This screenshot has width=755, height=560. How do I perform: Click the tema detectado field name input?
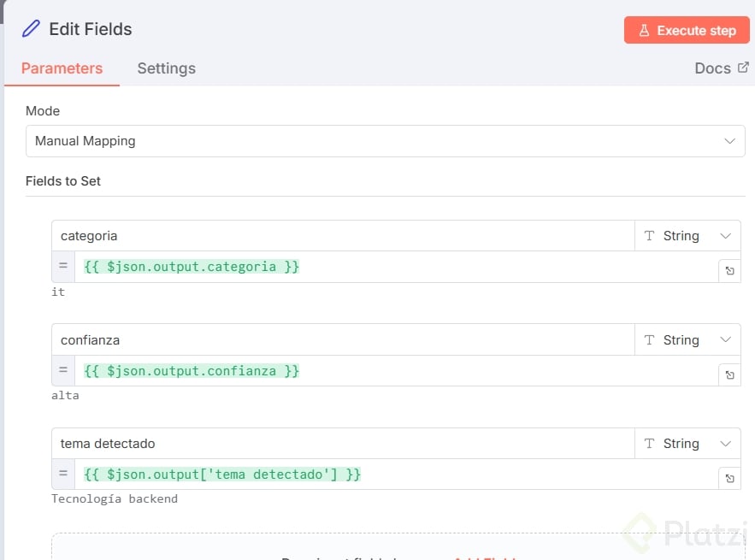click(342, 444)
